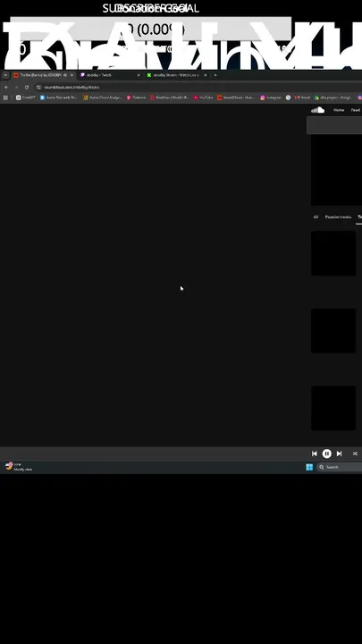Viewport: 362px width, 644px height.
Task: Switch to the Twitch browser tab
Action: point(109,75)
